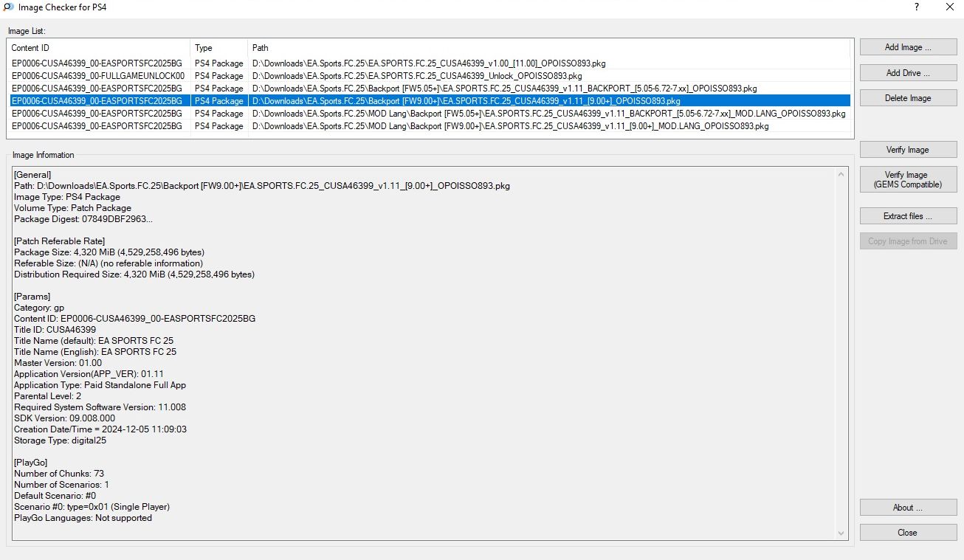Click the SDK Version: 09.008.000 line
The width and height of the screenshot is (964, 560).
[65, 418]
